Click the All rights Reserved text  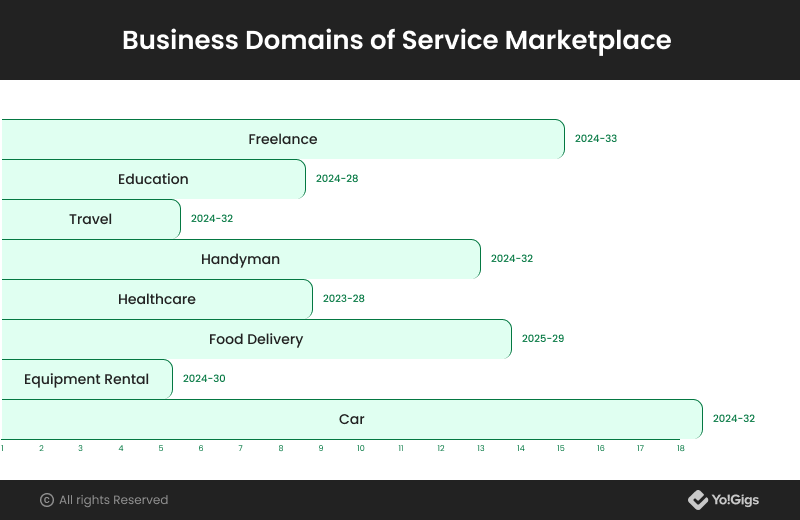tap(113, 500)
